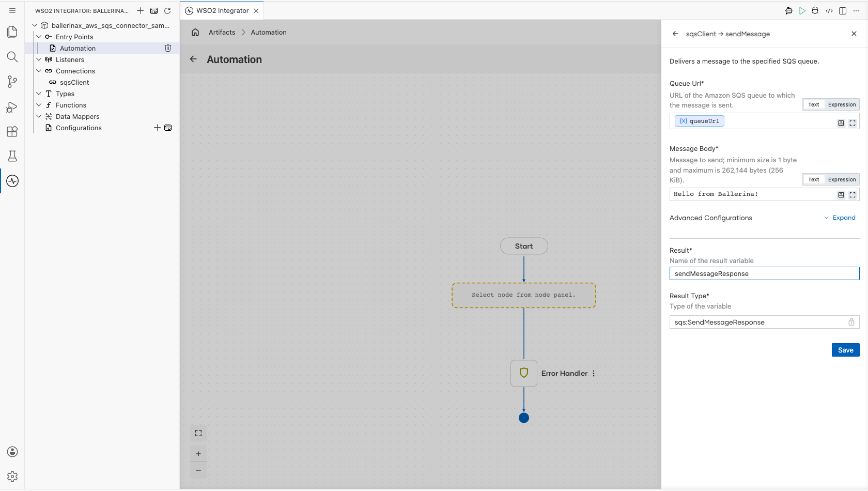Fit the diagram to screen
Image resolution: width=868 pixels, height=491 pixels.
(x=198, y=433)
